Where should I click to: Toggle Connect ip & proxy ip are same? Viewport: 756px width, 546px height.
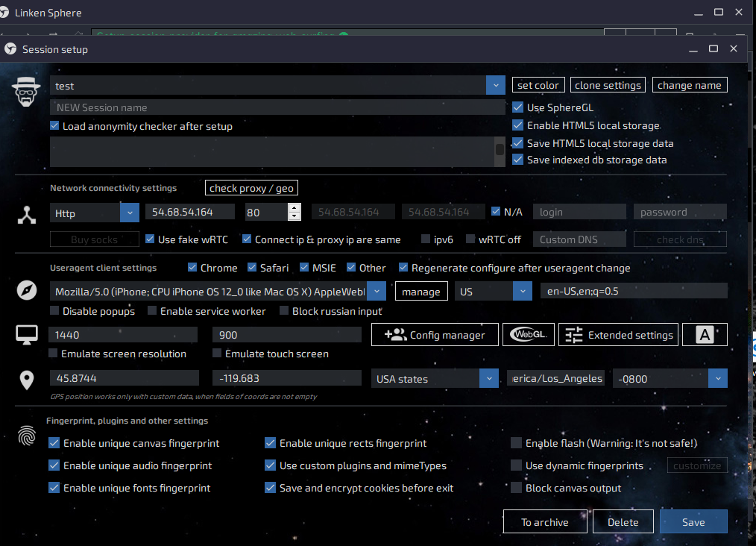pos(247,239)
